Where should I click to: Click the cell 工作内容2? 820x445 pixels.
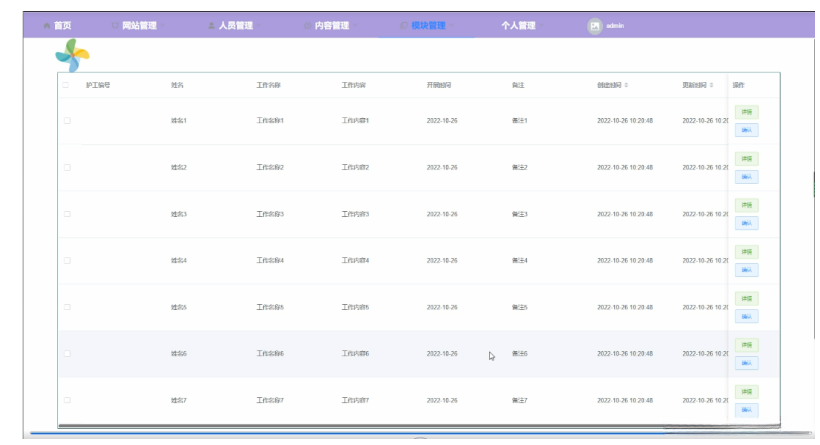tap(355, 167)
